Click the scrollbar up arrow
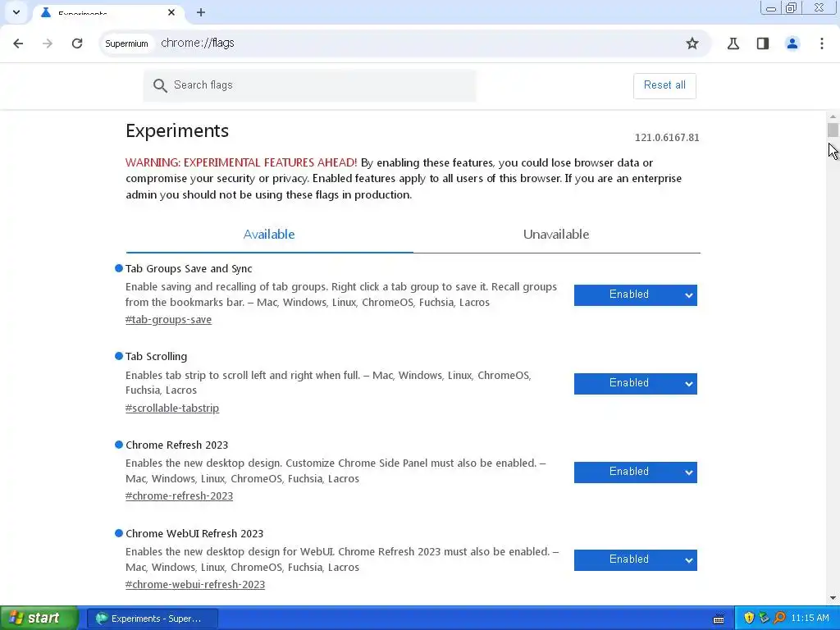The width and height of the screenshot is (840, 630). point(833,116)
